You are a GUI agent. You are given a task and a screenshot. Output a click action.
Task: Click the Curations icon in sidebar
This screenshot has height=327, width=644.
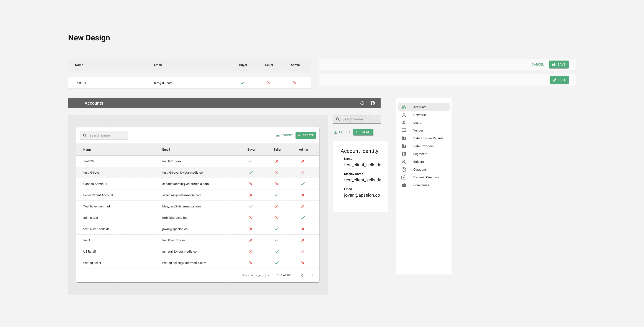404,169
